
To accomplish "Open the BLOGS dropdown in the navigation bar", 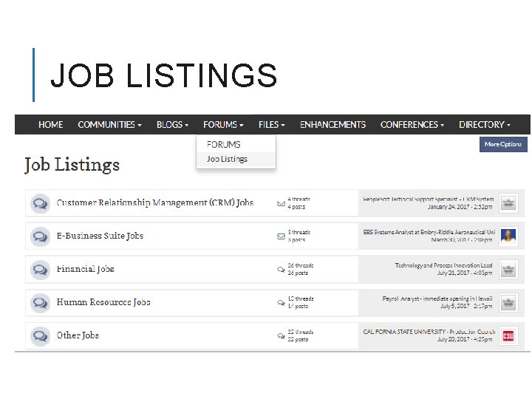I will (172, 125).
